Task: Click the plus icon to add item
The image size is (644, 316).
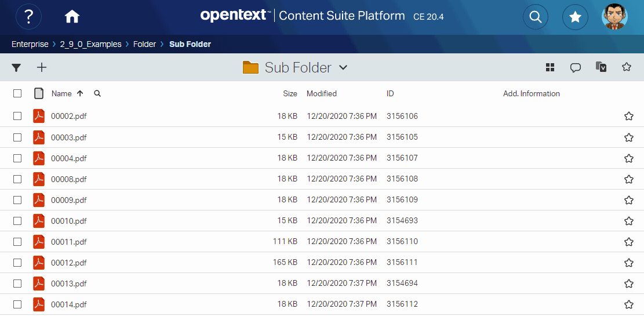Action: (42, 67)
